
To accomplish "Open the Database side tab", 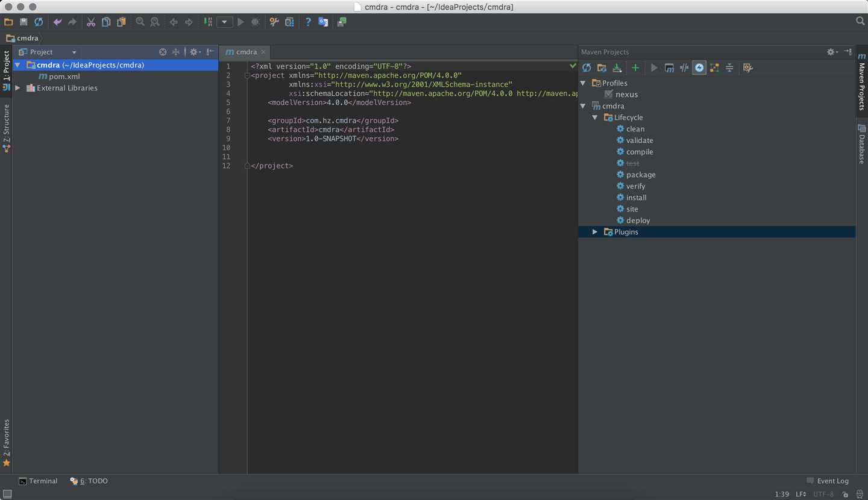I will (862, 143).
